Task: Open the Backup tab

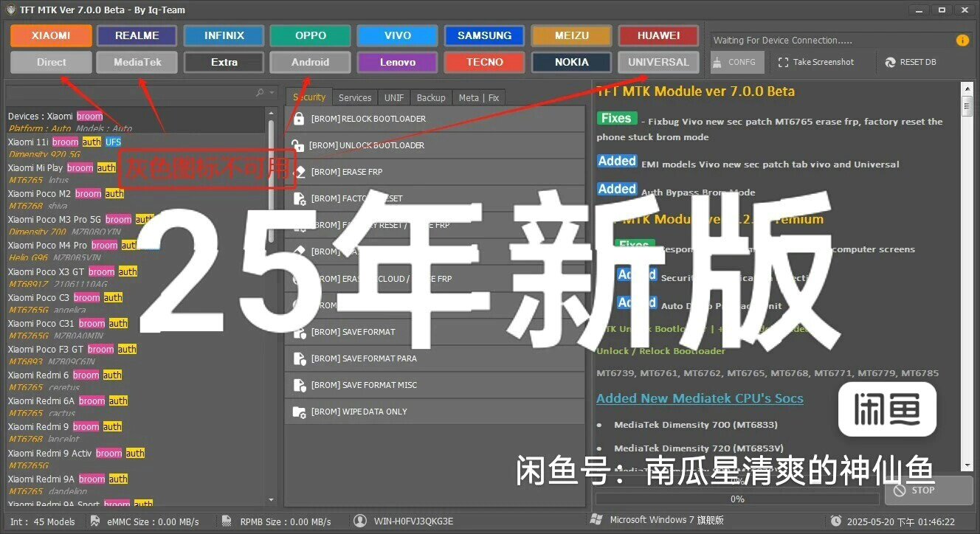Action: (x=431, y=97)
